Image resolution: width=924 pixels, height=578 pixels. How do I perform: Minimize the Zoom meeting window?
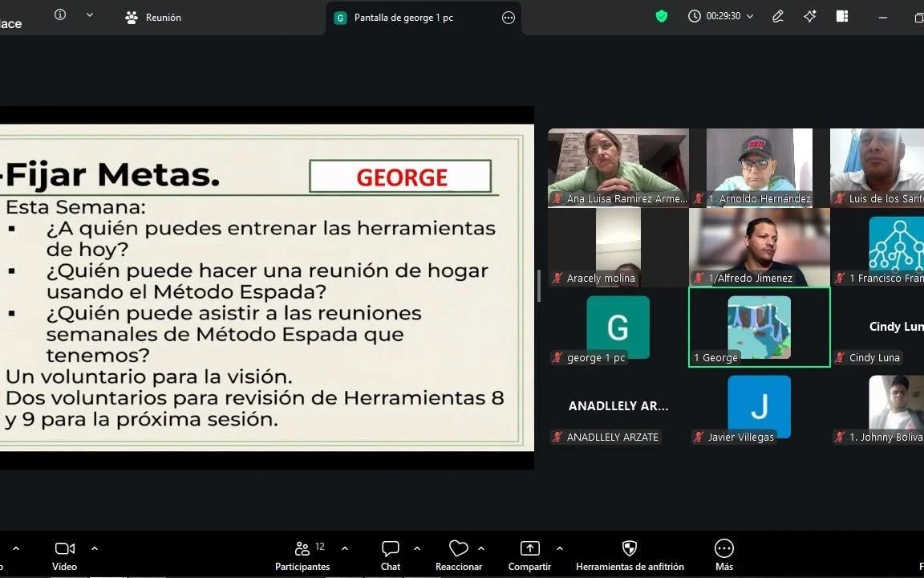click(x=883, y=18)
